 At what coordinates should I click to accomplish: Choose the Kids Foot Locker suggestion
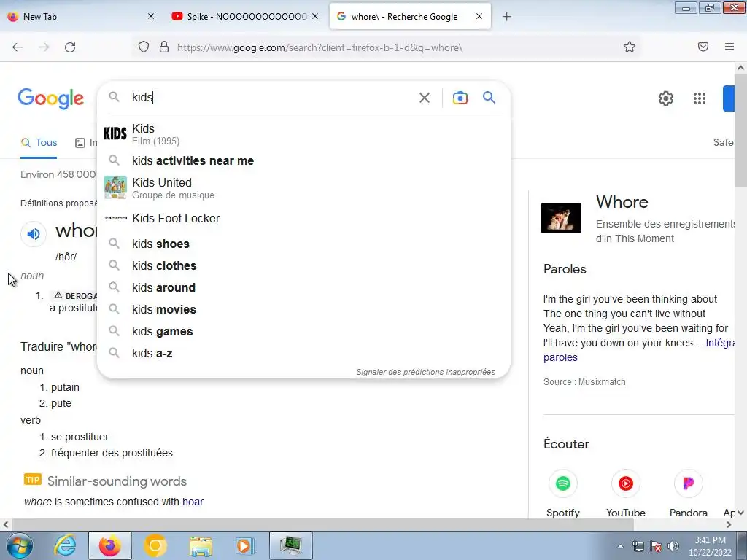pos(303,218)
